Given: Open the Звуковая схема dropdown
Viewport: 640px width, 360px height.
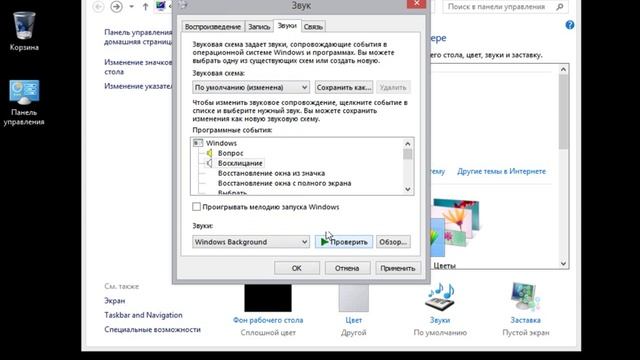Looking at the screenshot, I should (x=251, y=87).
